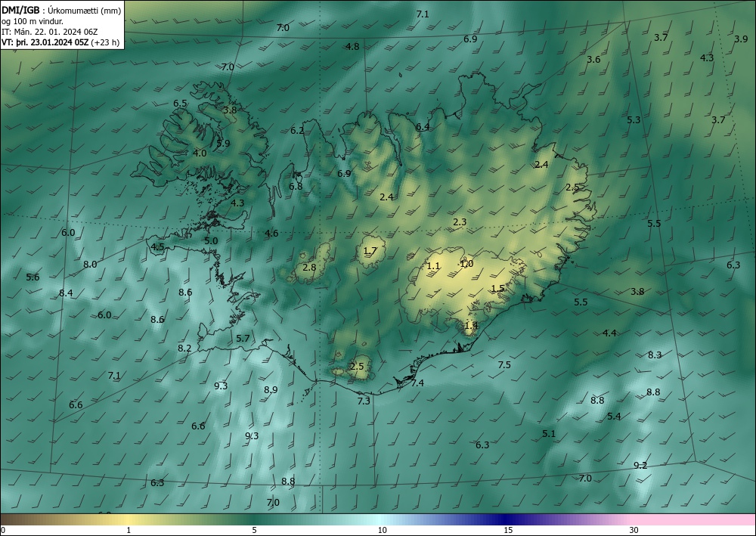The height and width of the screenshot is (536, 756).
Task: Click the 8.0 value off the west coast
Action: pos(90,264)
